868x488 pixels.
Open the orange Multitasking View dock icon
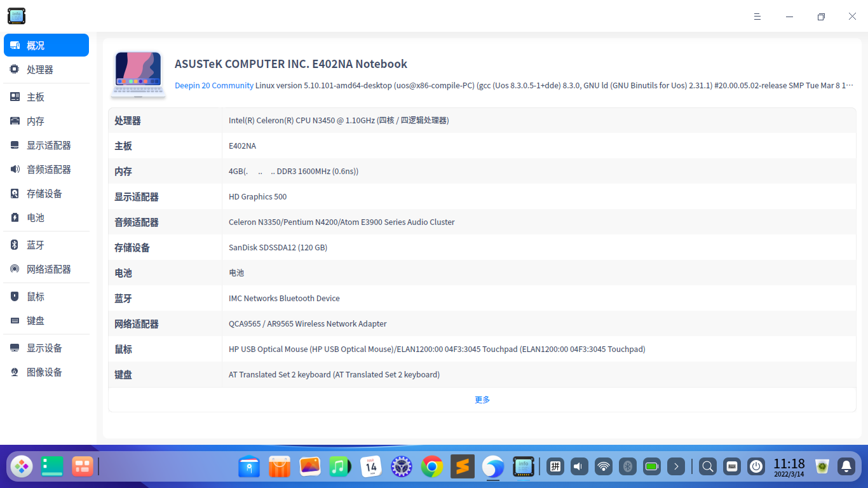[x=83, y=467]
